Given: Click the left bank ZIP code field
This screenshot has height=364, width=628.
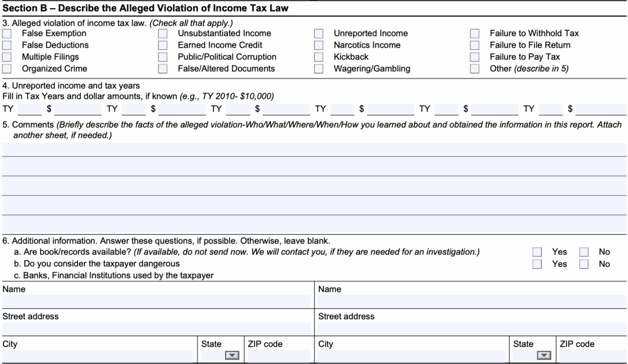Looking at the screenshot, I should pos(279,356).
